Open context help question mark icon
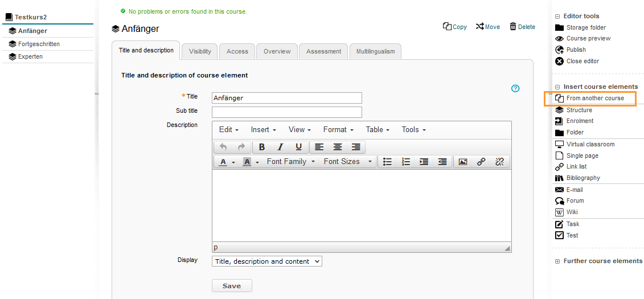644x299 pixels. [515, 88]
